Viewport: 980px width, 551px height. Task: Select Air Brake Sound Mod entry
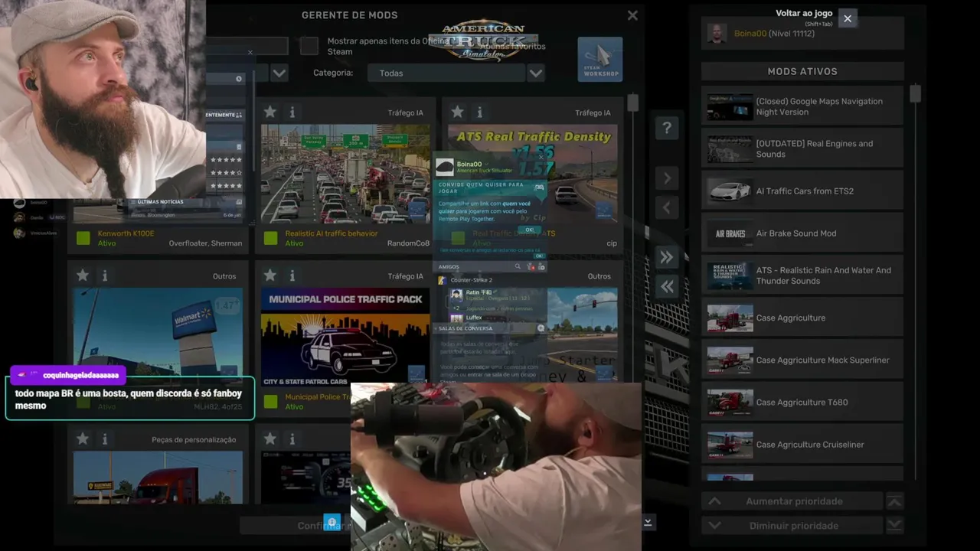click(x=802, y=233)
